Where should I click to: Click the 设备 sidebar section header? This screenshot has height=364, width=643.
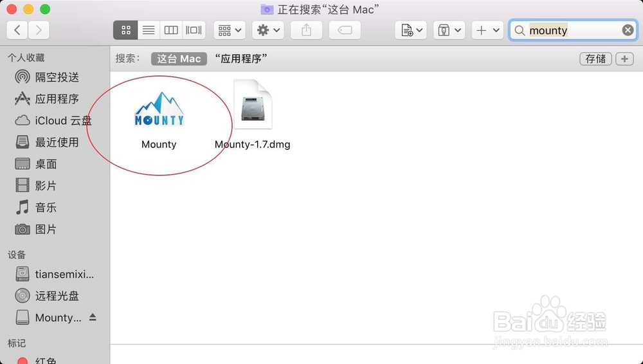(x=17, y=255)
